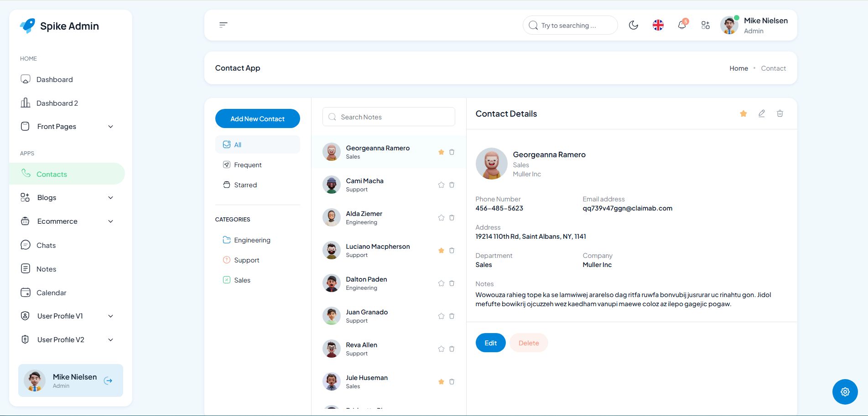Click the Search Notes input field
868x416 pixels.
[389, 117]
